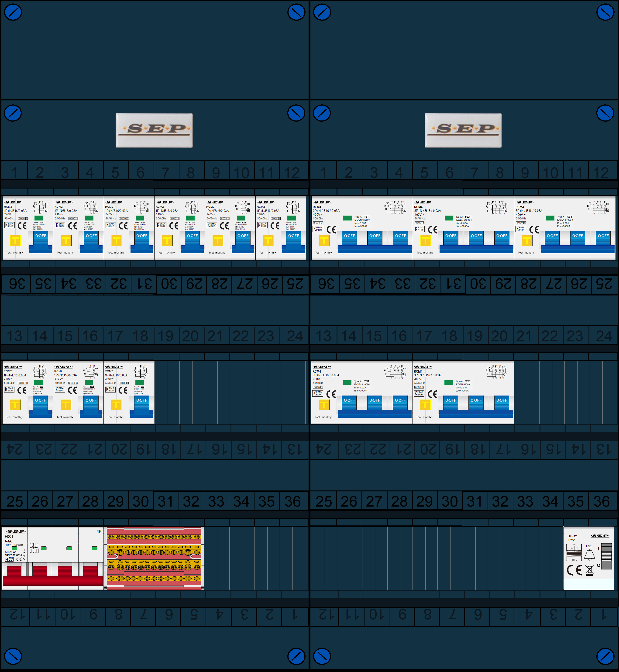Click the last green indicator on HS1 main switch
Image resolution: width=619 pixels, height=672 pixels.
94,548
